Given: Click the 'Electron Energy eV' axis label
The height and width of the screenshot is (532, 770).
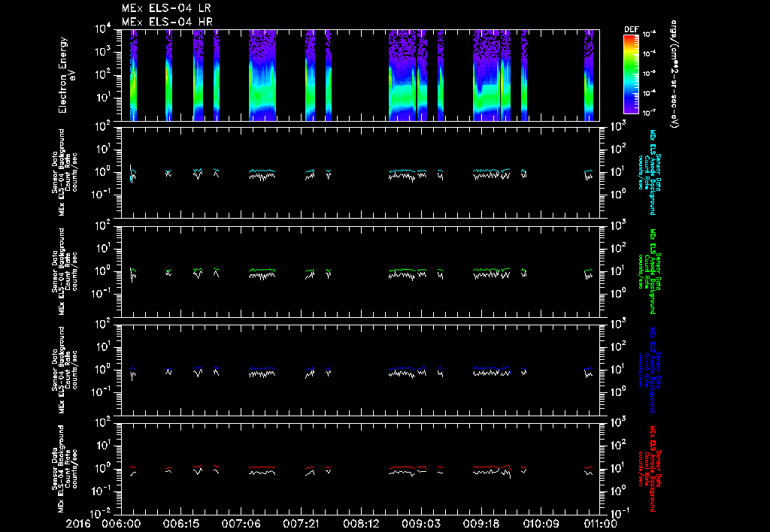Looking at the screenshot, I should coord(67,75).
